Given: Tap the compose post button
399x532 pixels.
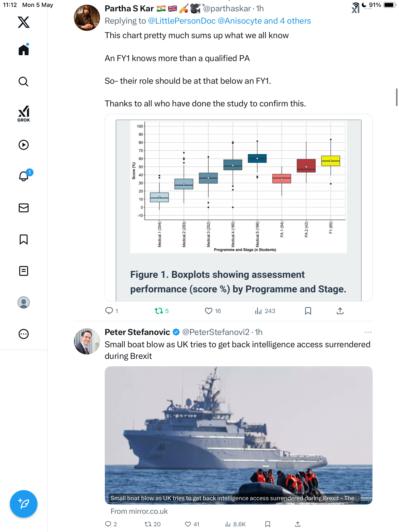Looking at the screenshot, I should pos(24,504).
